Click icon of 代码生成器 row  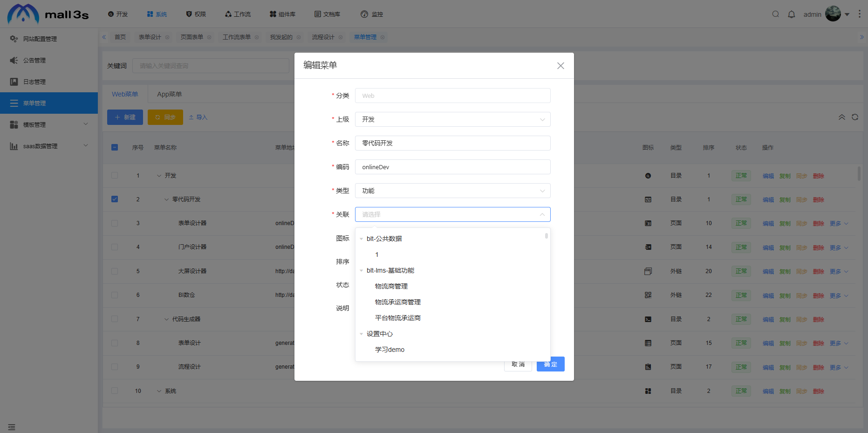(648, 319)
